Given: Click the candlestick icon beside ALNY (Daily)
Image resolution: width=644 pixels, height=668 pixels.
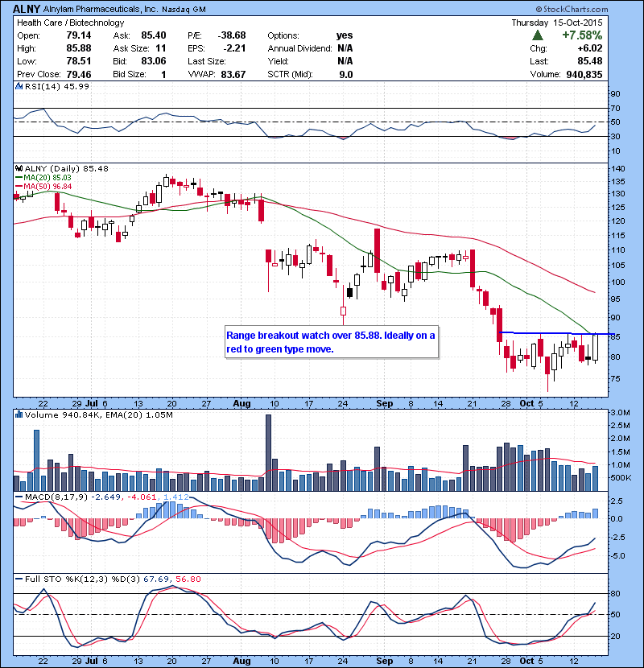Looking at the screenshot, I should tap(19, 168).
